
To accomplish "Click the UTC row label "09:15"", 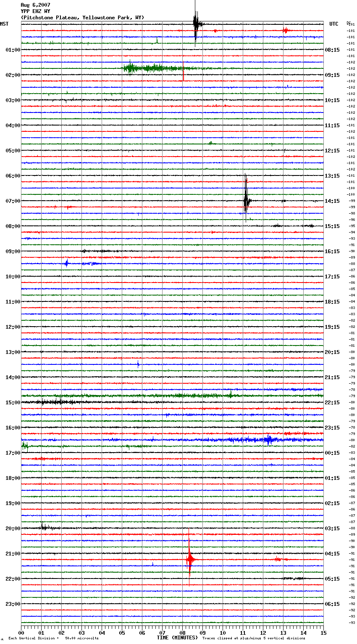I will 332,75.
